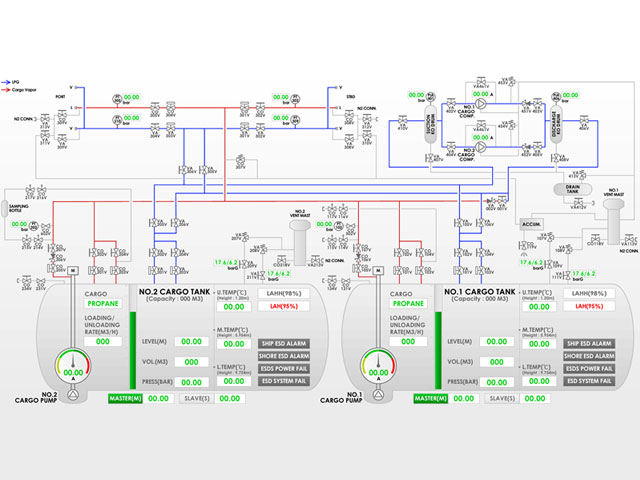This screenshot has height=480, width=640.
Task: Operate inlet valve VA 402V of NO.1 compressor
Action: [451, 104]
